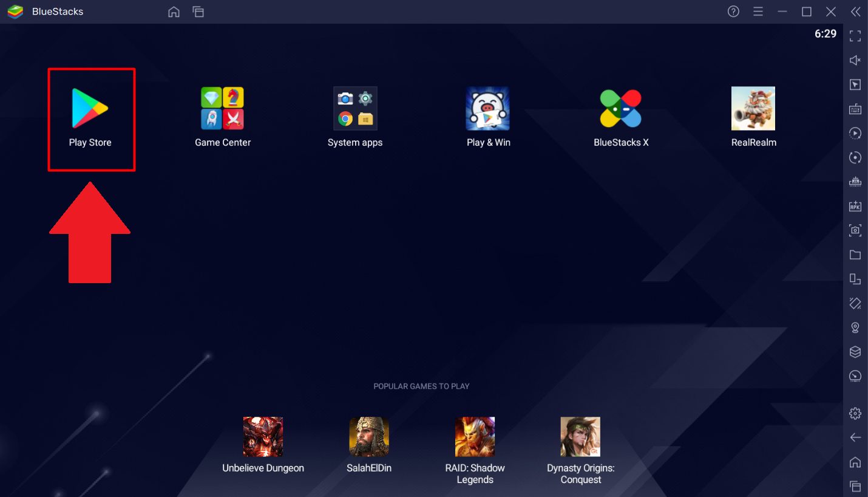Open the memory trim icon in sidebar

(x=855, y=182)
